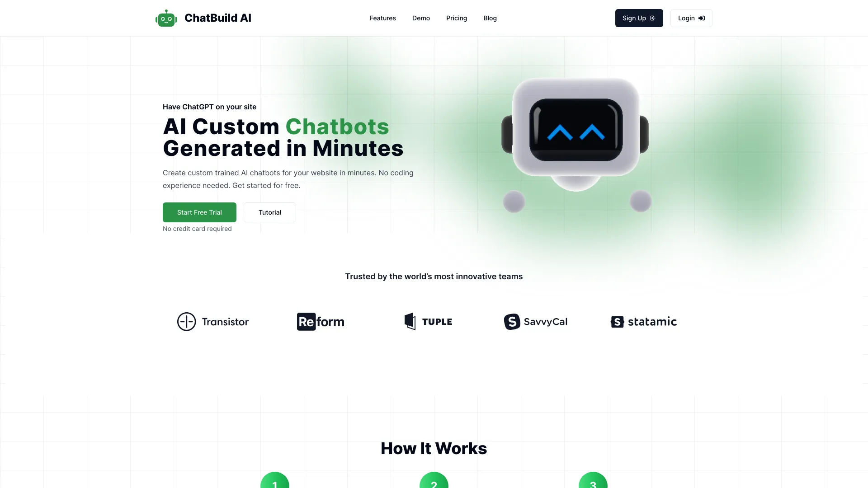
Task: Scroll down to How It Works section
Action: pyautogui.click(x=434, y=448)
